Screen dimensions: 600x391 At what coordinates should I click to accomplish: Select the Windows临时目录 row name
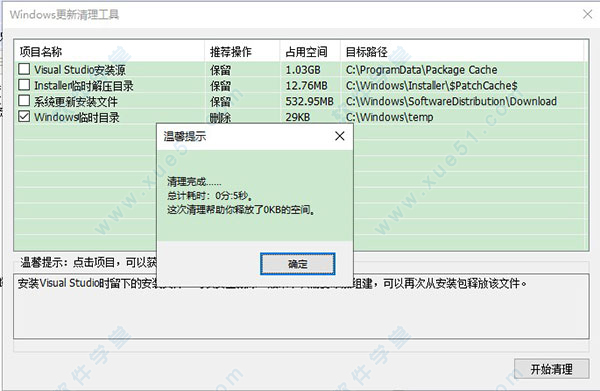coord(77,117)
